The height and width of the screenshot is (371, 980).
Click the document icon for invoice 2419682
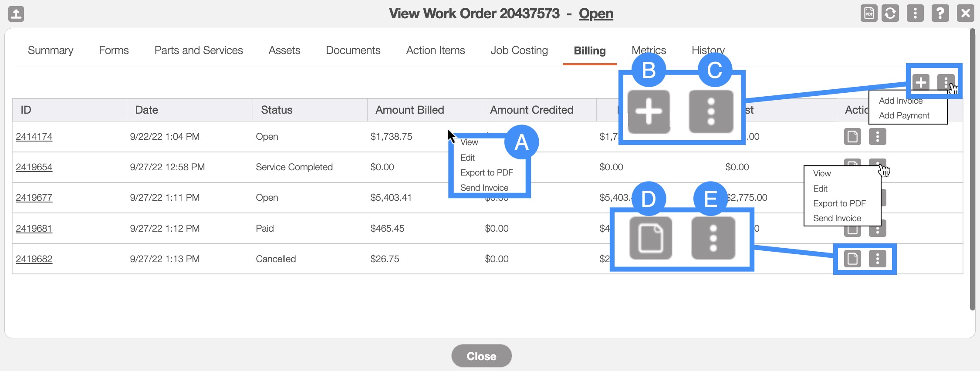pyautogui.click(x=852, y=259)
